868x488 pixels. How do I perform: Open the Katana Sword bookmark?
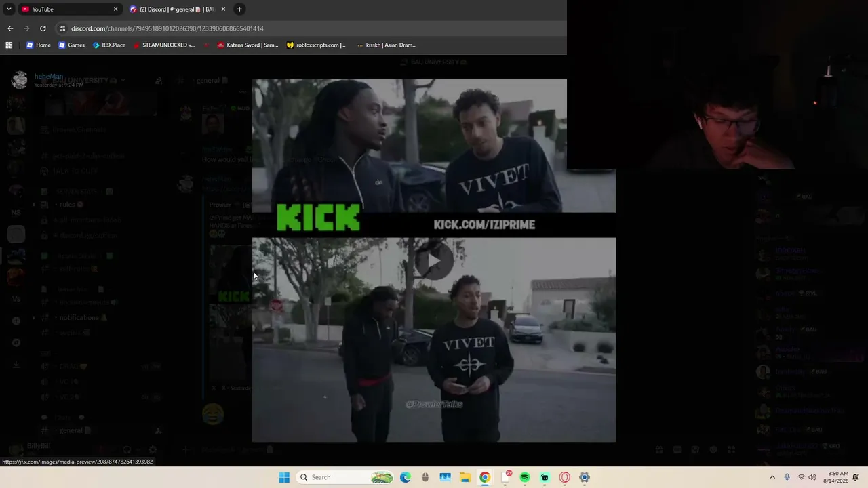point(248,45)
